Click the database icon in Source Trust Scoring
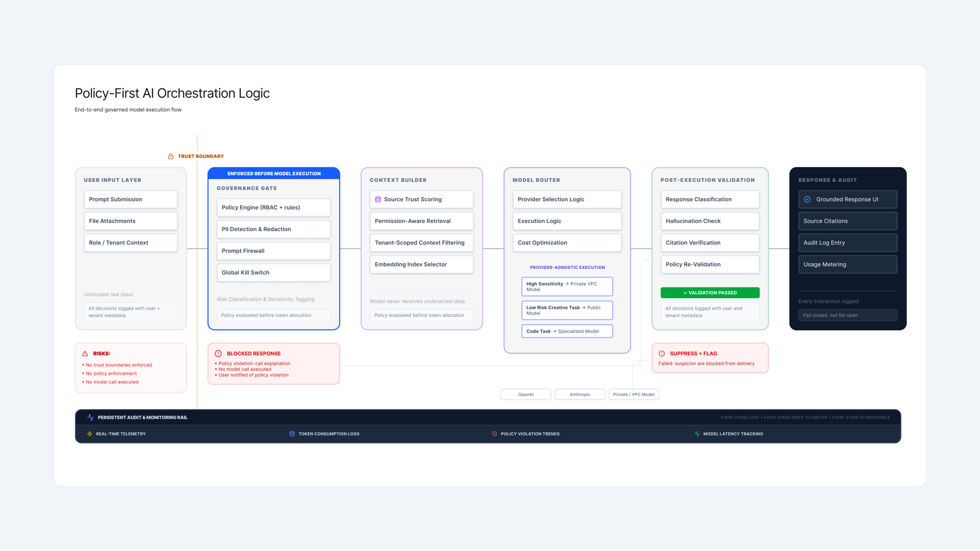This screenshot has height=551, width=980. click(x=378, y=199)
